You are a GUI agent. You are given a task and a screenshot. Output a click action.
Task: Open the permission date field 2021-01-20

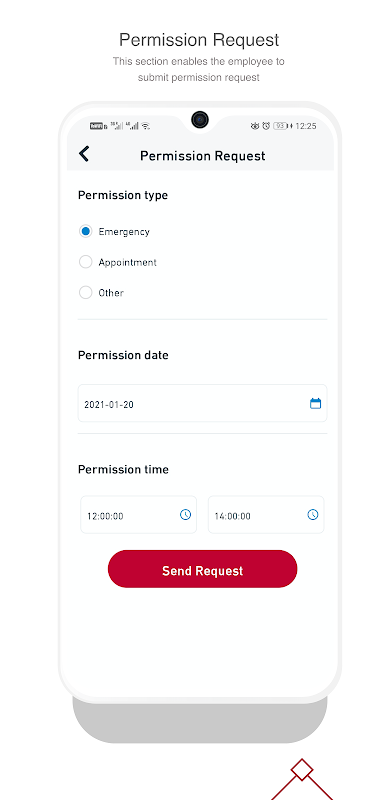pyautogui.click(x=202, y=403)
